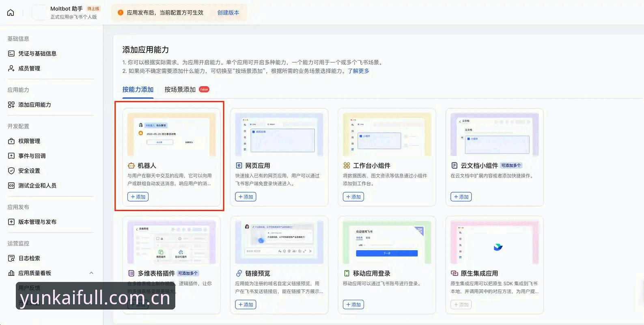Click the 版本管理与发布 upload icon
This screenshot has height=325, width=644.
tap(11, 222)
